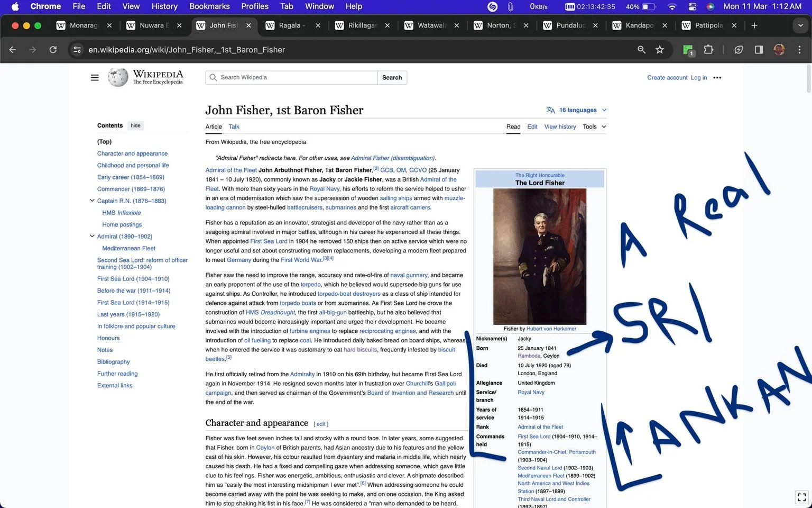This screenshot has height=508, width=812.
Task: Open the Ramboda birthplace link
Action: pyautogui.click(x=529, y=356)
